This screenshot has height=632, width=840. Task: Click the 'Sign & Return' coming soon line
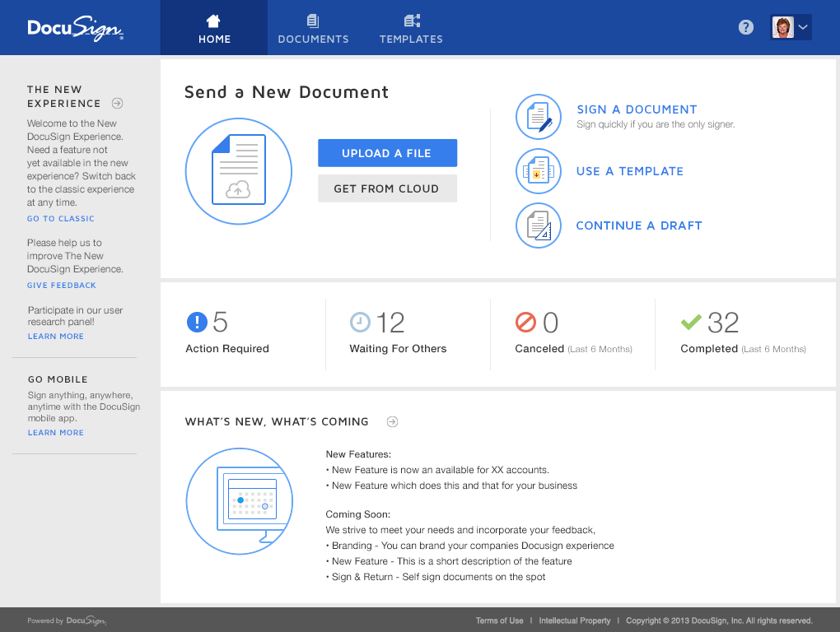coord(436,577)
